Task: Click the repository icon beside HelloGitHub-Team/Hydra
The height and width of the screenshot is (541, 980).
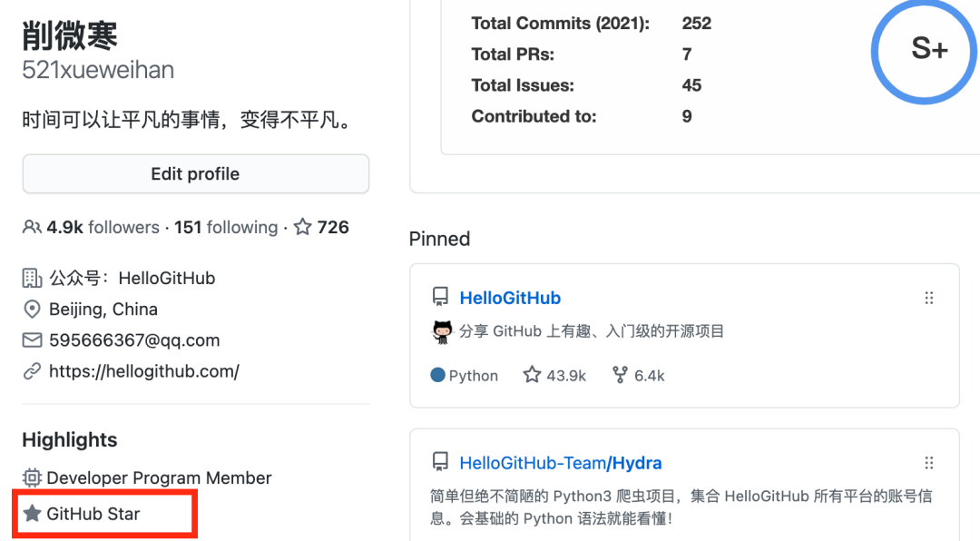Action: tap(441, 461)
